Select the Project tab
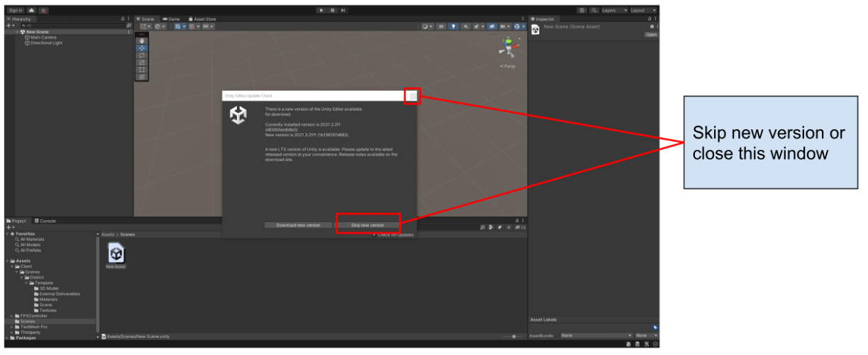Screen dimensions: 868x355 click(x=17, y=221)
